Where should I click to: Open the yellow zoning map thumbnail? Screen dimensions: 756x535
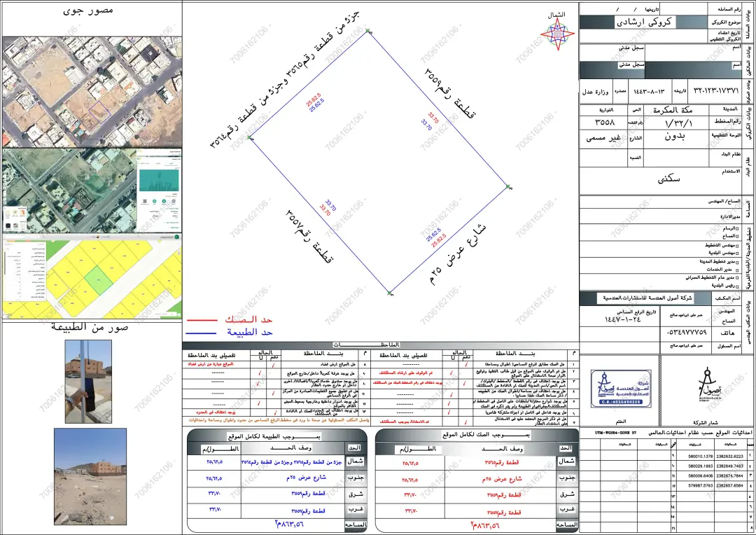(92, 277)
